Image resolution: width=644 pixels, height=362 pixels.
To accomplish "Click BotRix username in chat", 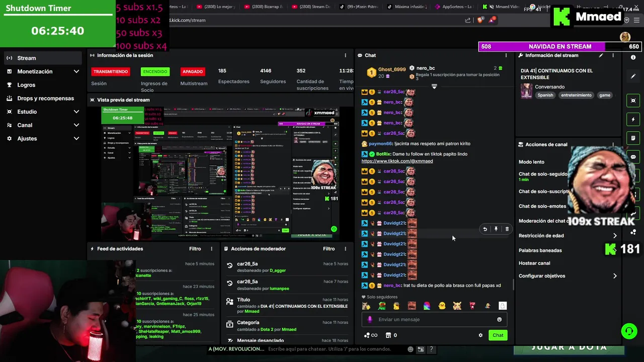I will [x=383, y=154].
